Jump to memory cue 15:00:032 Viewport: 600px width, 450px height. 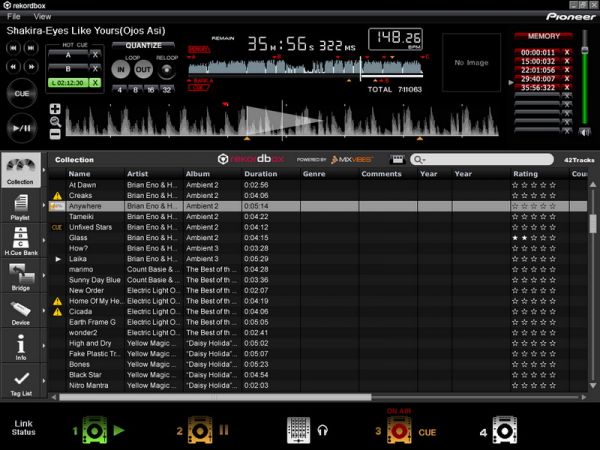pyautogui.click(x=538, y=61)
